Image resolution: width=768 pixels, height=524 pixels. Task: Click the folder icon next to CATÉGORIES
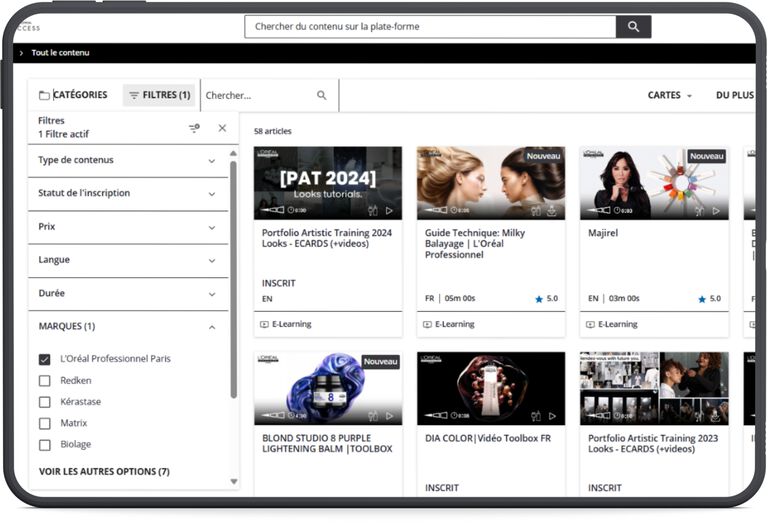[x=44, y=95]
